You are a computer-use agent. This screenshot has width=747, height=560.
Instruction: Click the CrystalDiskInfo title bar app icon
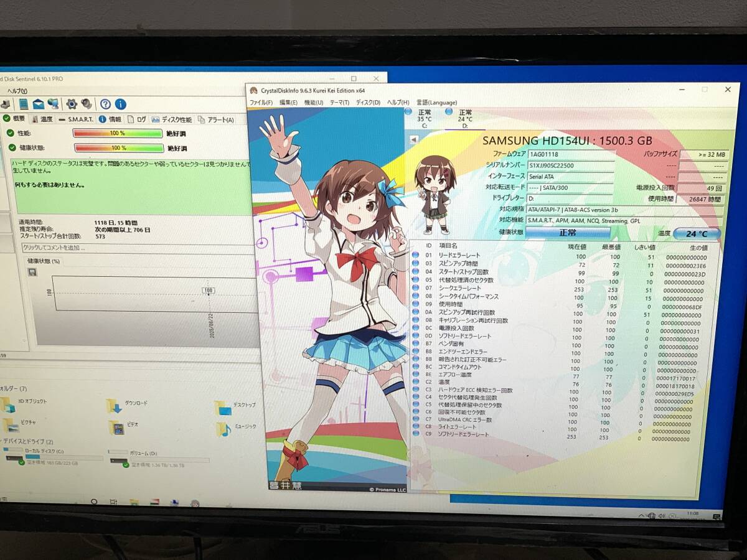pyautogui.click(x=253, y=90)
